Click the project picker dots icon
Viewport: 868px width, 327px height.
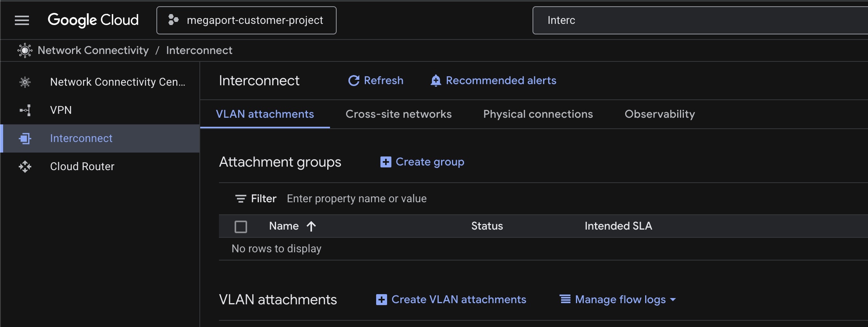(173, 20)
